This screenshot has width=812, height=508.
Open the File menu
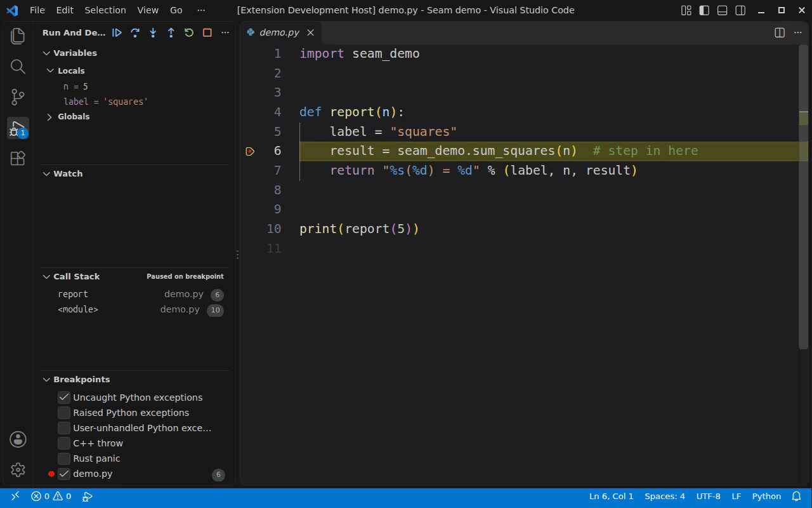tap(37, 10)
